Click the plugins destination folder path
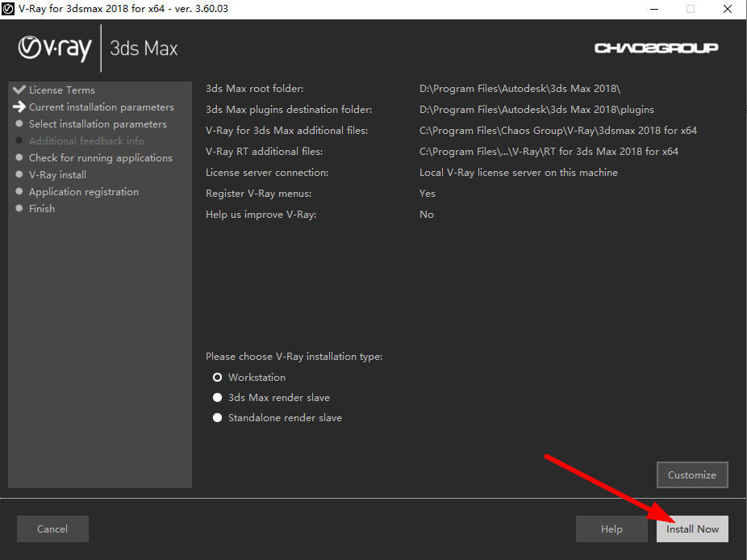 [536, 110]
